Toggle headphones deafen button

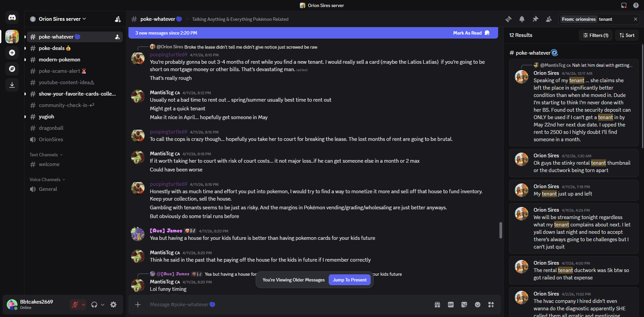click(x=94, y=305)
